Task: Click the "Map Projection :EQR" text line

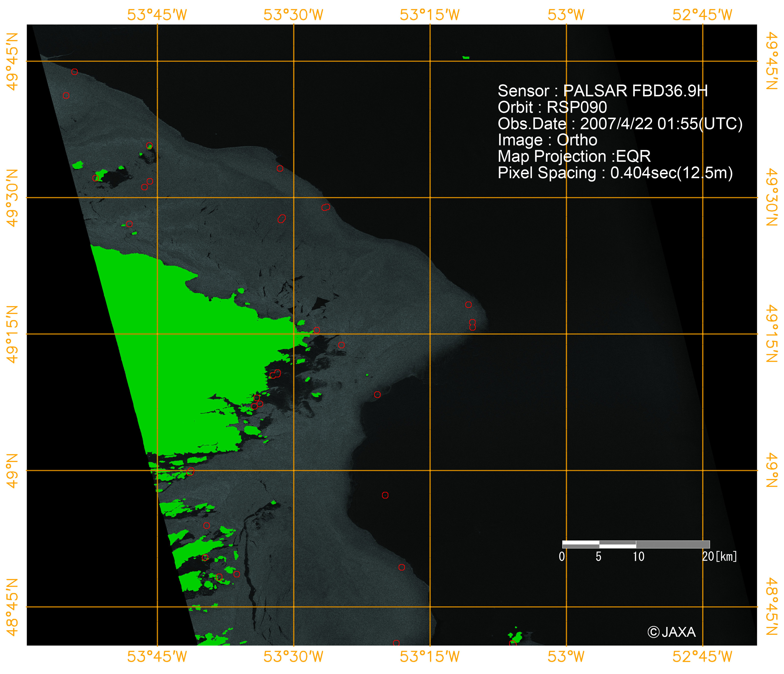Action: point(574,156)
